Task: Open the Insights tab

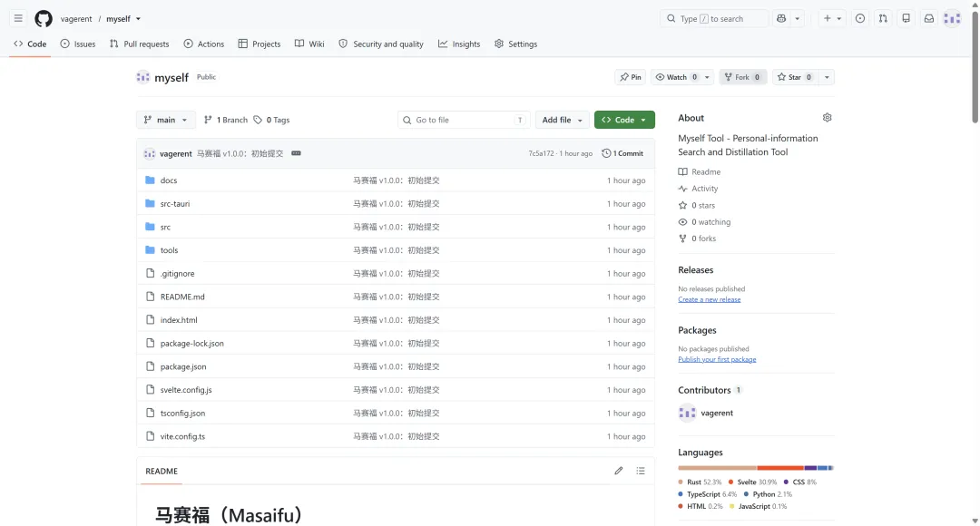Action: pyautogui.click(x=459, y=44)
